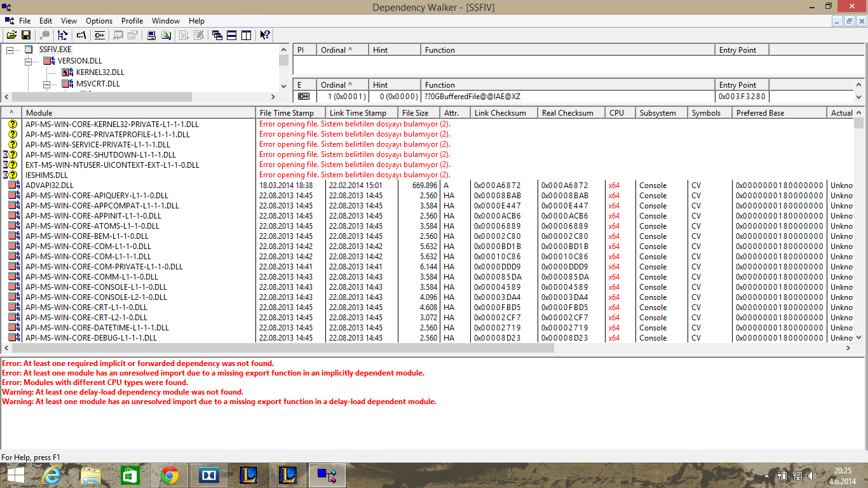Click VERSION.DLL 64-bit module icon in tree
The width and height of the screenshot is (868, 488).
[x=49, y=61]
